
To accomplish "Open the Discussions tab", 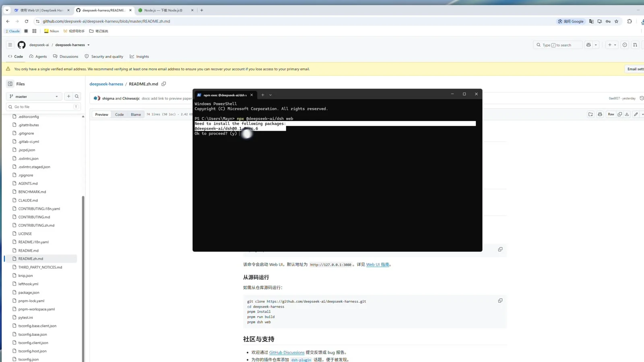I will coord(66,56).
